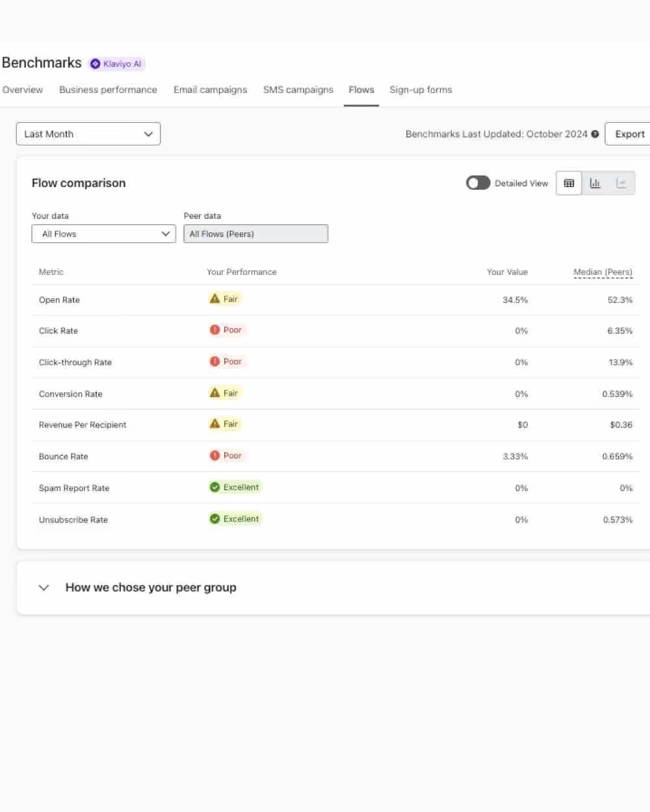Click the Benchmarks page title
The height and width of the screenshot is (812, 650).
[42, 63]
